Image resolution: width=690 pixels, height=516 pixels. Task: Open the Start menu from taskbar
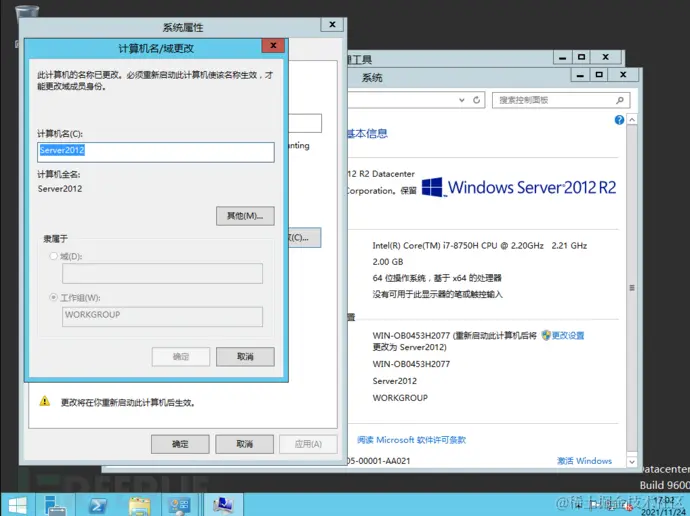click(x=18, y=505)
